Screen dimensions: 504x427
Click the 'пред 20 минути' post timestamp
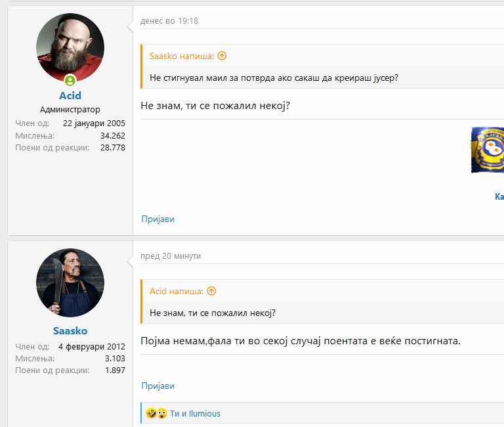[x=171, y=256]
